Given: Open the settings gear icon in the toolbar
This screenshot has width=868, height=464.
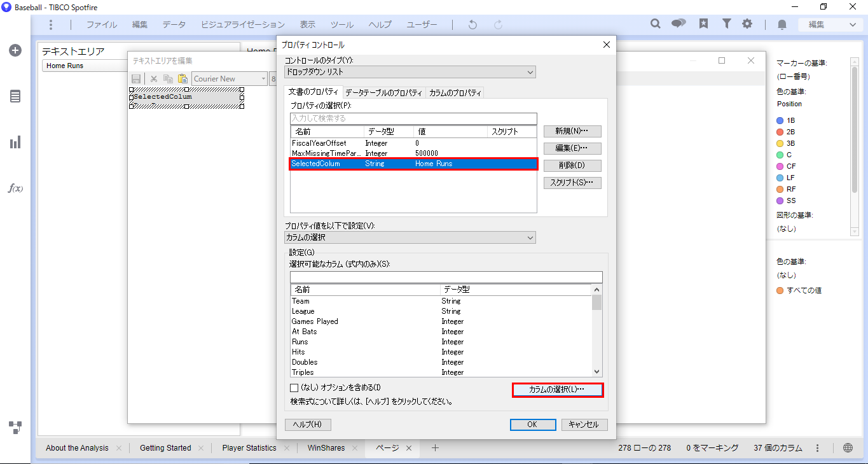Looking at the screenshot, I should click(x=747, y=24).
